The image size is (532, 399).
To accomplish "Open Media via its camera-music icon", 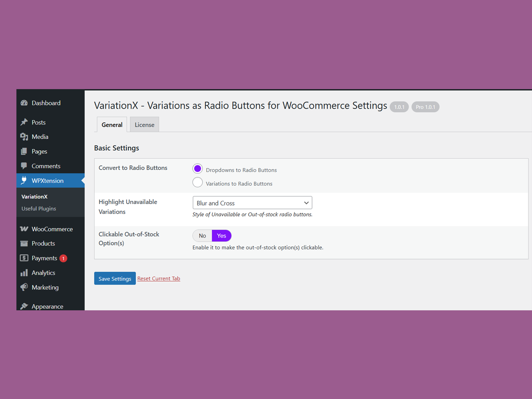I will click(24, 137).
